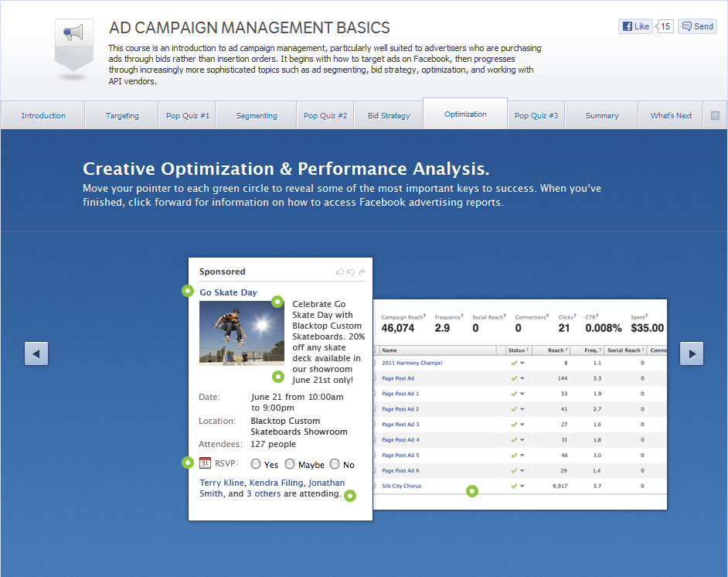Open status dropdown for Silk City Chorus
This screenshot has height=577, width=728.
pos(522,486)
